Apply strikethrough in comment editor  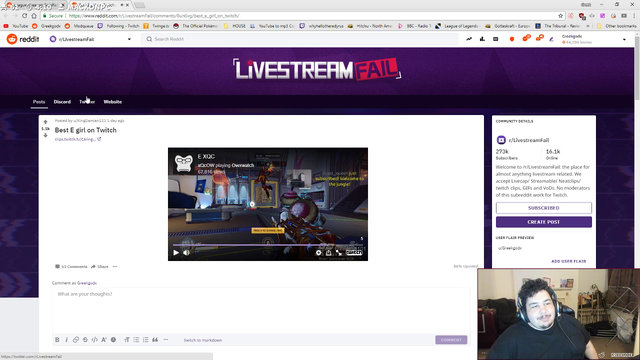tap(85, 340)
